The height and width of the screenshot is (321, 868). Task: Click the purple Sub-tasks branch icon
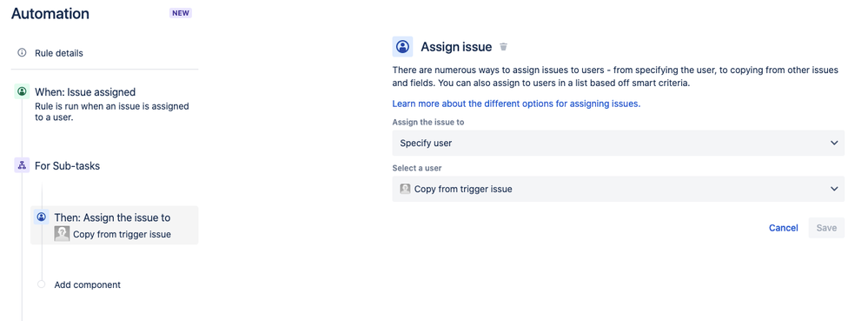tap(22, 165)
